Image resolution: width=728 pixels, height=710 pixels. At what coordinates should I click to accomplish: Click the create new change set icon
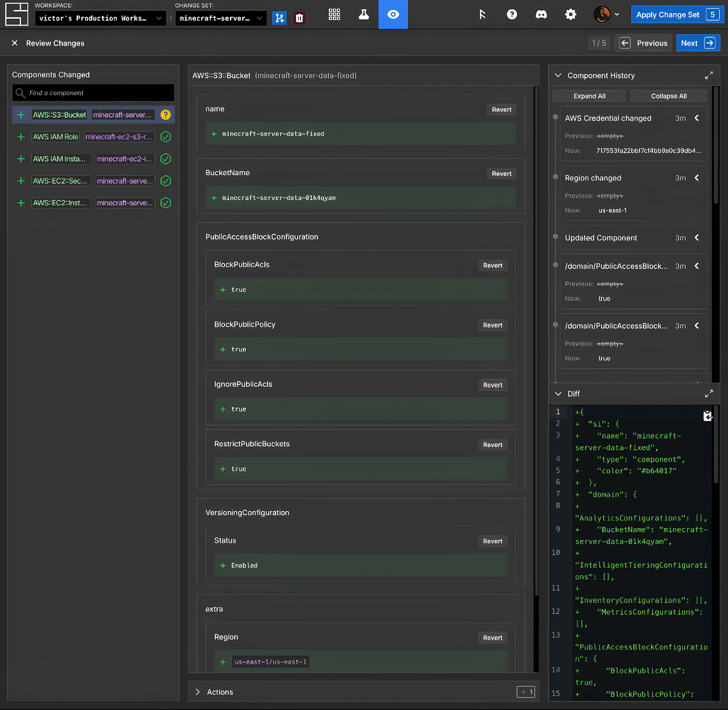279,18
